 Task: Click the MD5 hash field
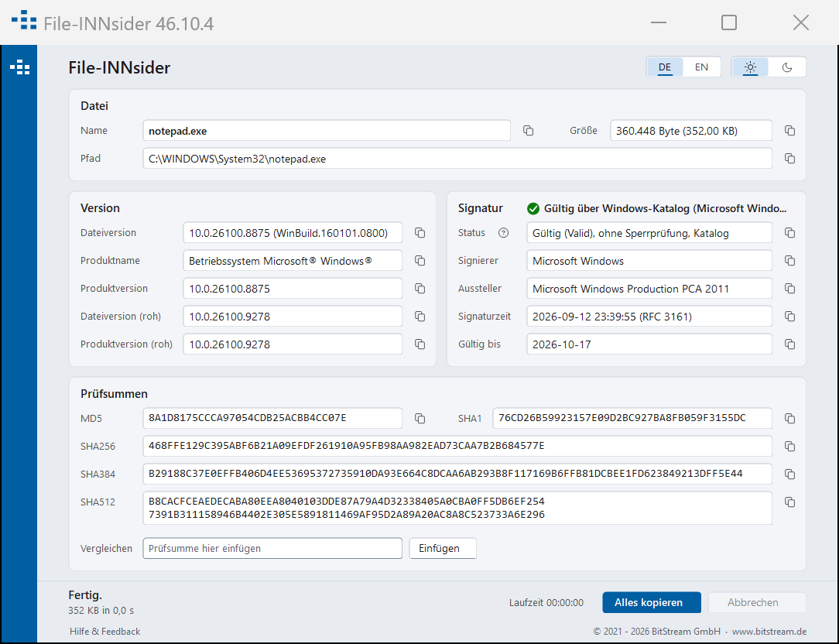point(272,418)
